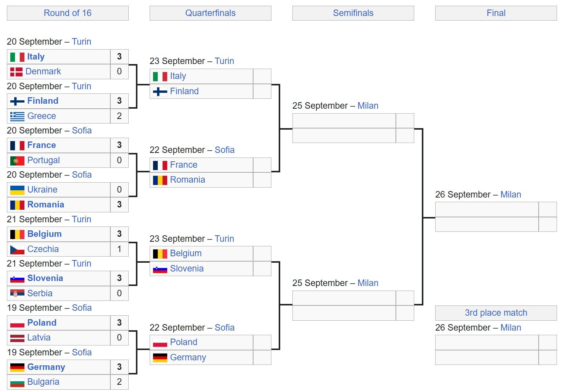Open the Quarterfinals header link
Screen dimensions: 565x392
[210, 13]
